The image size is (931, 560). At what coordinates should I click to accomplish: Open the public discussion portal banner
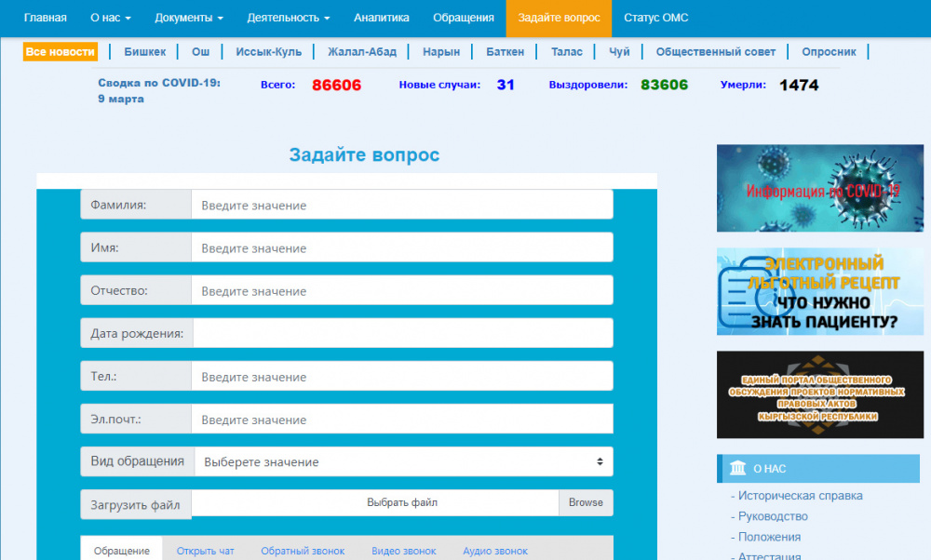pyautogui.click(x=819, y=394)
